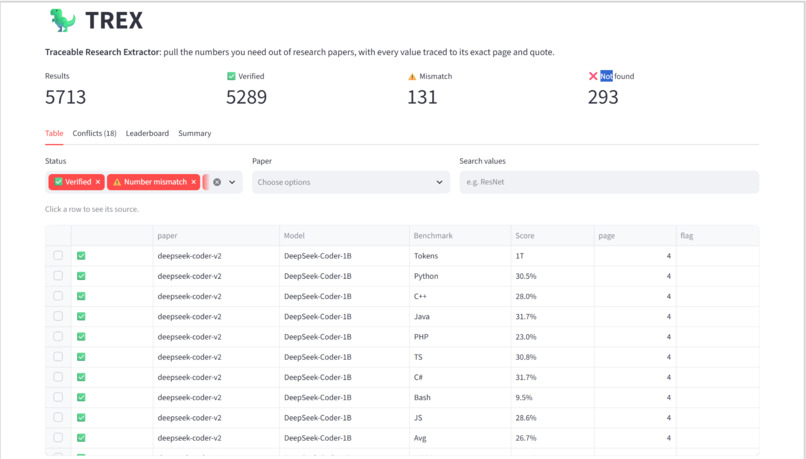Click the verified green check in Java row
Viewport: 806px width, 459px height.
(x=81, y=316)
